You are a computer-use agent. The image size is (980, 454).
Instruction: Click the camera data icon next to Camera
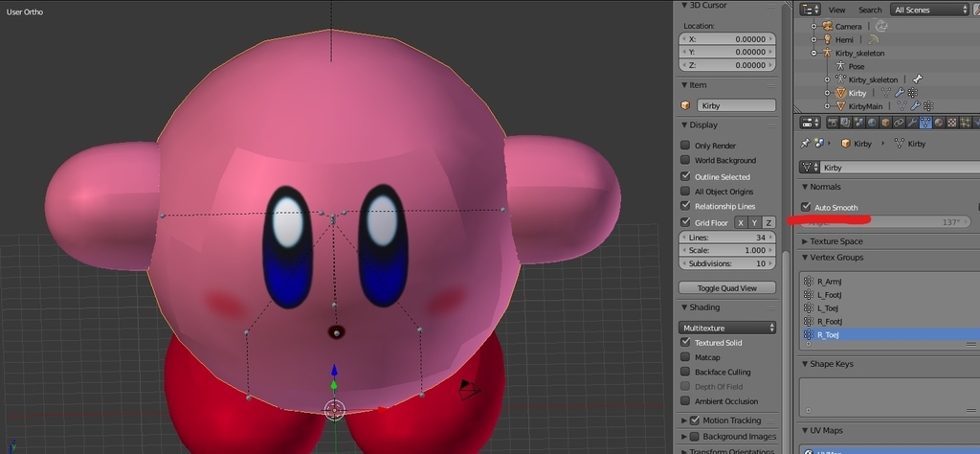coord(881,26)
